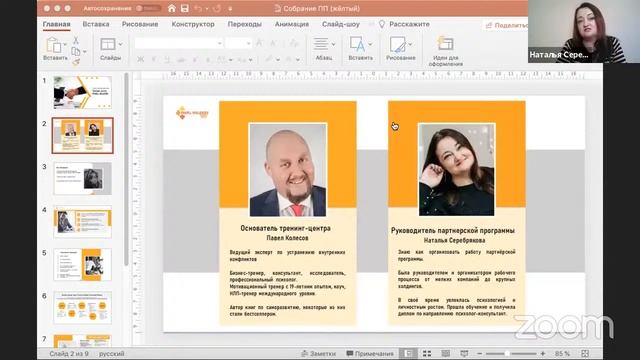Toggle bold Ж formatting
The height and width of the screenshot is (360, 640).
coord(140,60)
